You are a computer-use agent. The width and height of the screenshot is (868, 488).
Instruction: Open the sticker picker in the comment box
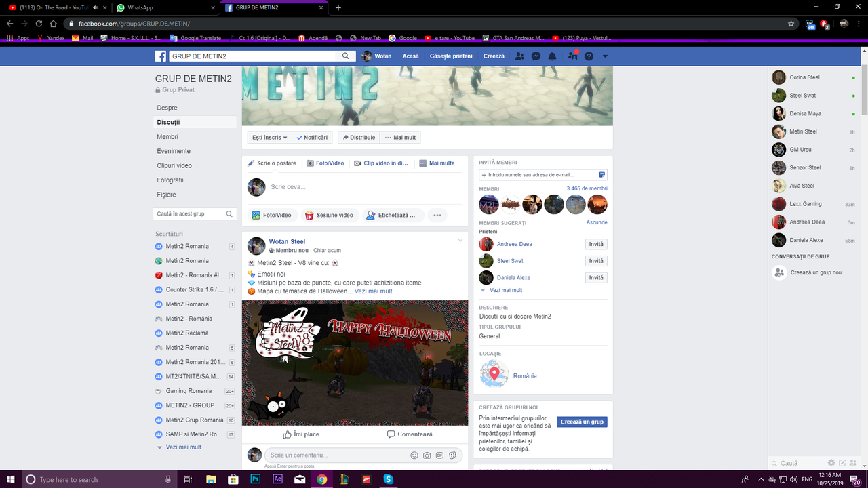click(452, 455)
